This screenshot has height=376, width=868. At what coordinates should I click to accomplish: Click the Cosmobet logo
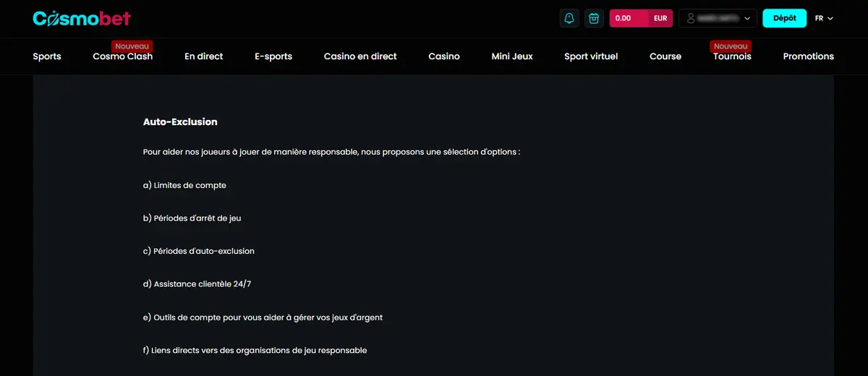pyautogui.click(x=82, y=18)
